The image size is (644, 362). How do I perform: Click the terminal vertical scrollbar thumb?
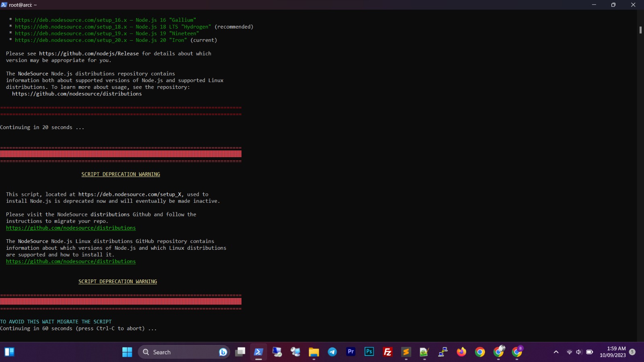[640, 30]
